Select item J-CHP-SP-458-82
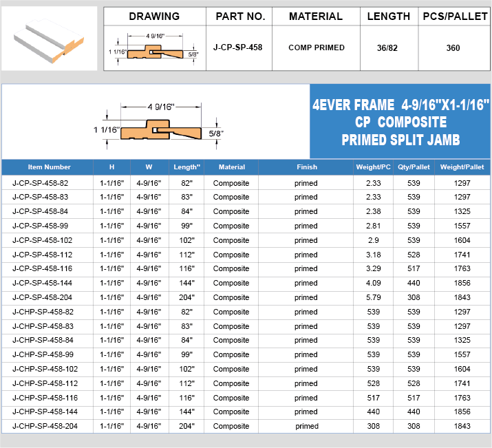492x448 pixels. pyautogui.click(x=43, y=312)
